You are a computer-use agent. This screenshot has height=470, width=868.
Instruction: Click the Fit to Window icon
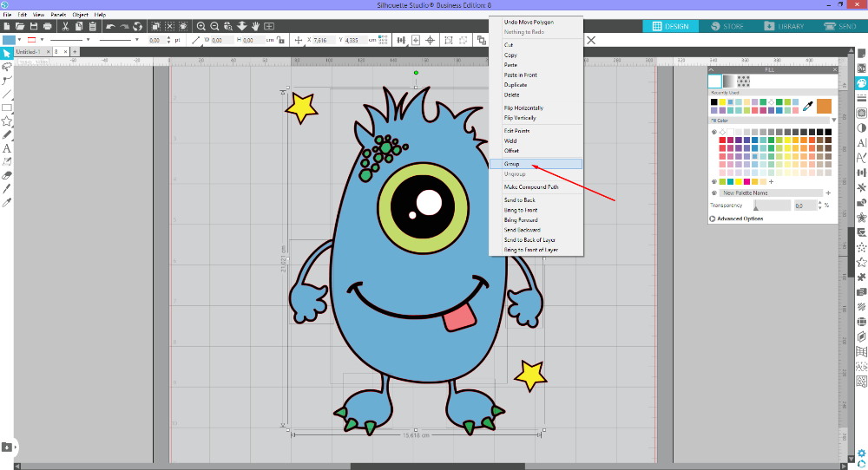(x=269, y=26)
